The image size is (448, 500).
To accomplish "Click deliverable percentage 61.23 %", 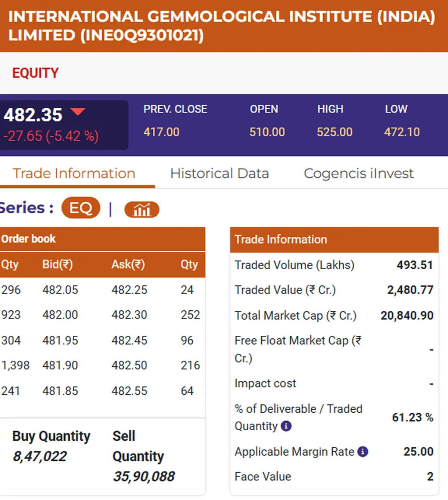I will coord(413,417).
